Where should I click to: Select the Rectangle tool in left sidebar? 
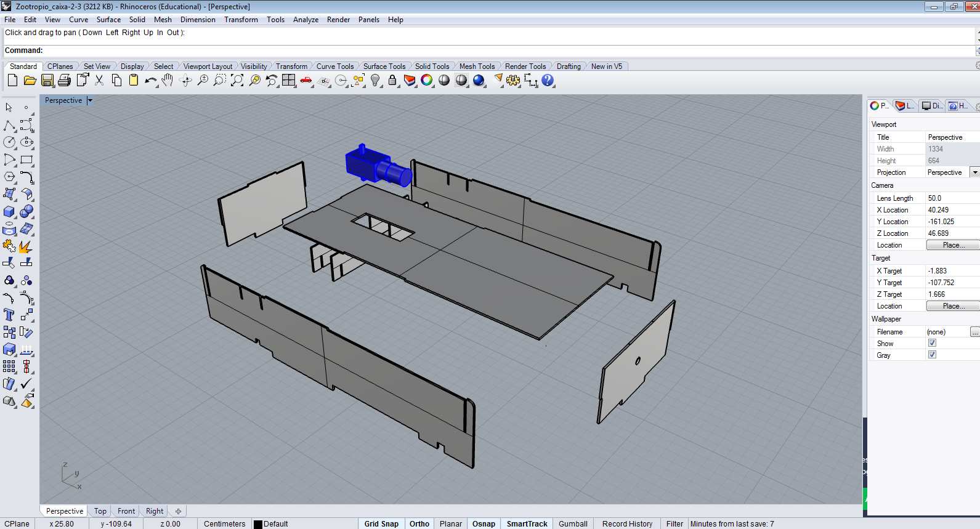tap(26, 160)
